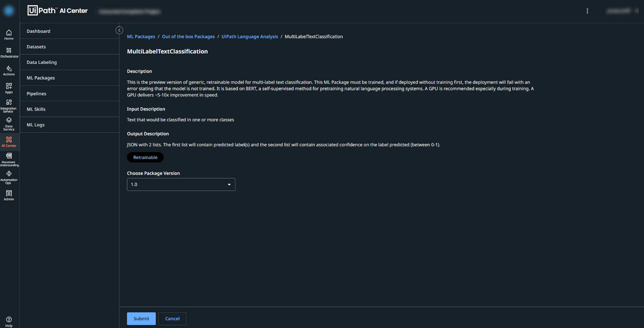The height and width of the screenshot is (328, 644).
Task: Open the Admin icon in rail
Action: pos(9,195)
